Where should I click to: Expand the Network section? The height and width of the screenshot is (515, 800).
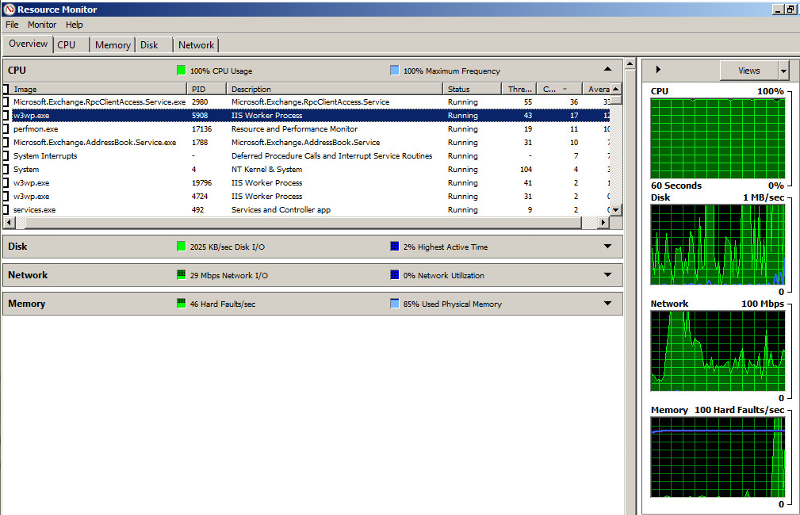[607, 275]
